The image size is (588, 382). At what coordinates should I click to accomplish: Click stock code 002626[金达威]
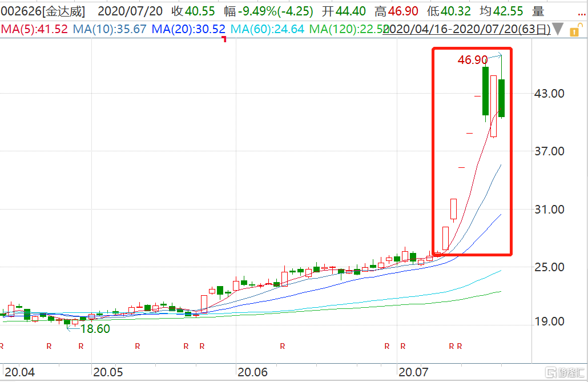click(x=43, y=11)
